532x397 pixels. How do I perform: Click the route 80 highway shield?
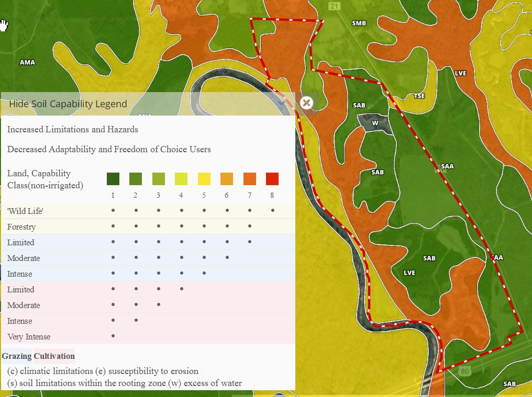click(464, 371)
